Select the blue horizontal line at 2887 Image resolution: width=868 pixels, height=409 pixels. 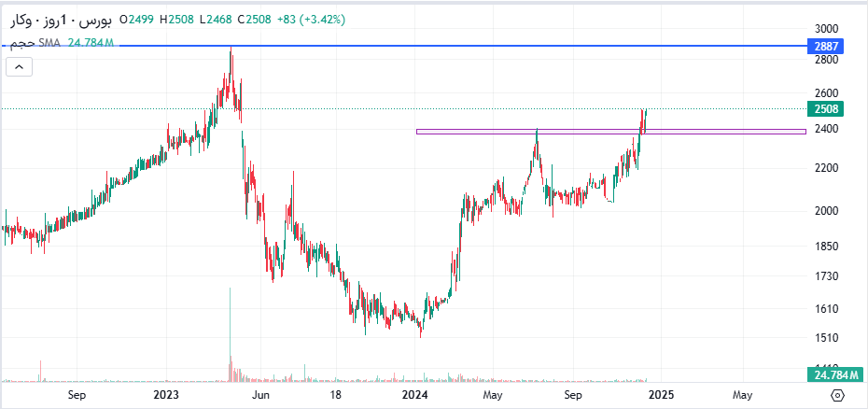404,46
